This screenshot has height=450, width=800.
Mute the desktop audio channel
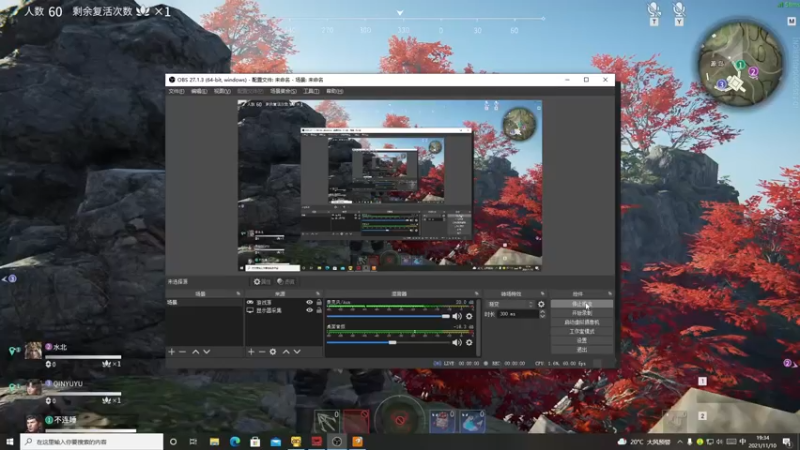tap(457, 342)
